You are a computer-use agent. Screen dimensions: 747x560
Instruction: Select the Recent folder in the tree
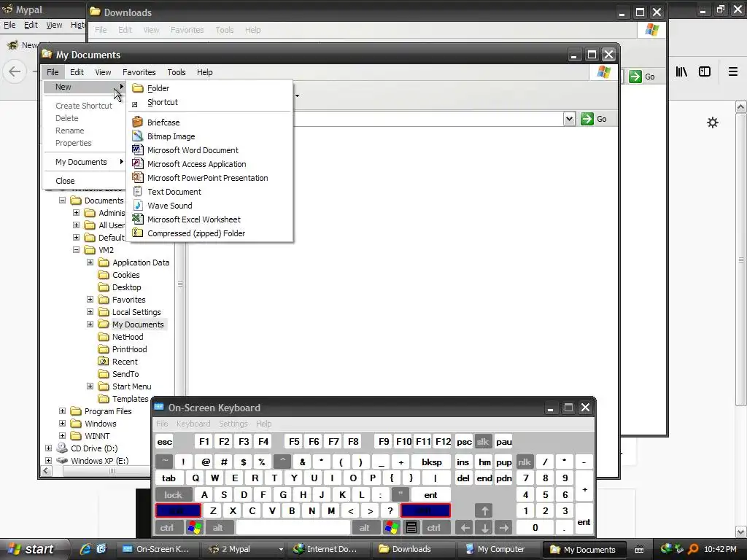(125, 362)
